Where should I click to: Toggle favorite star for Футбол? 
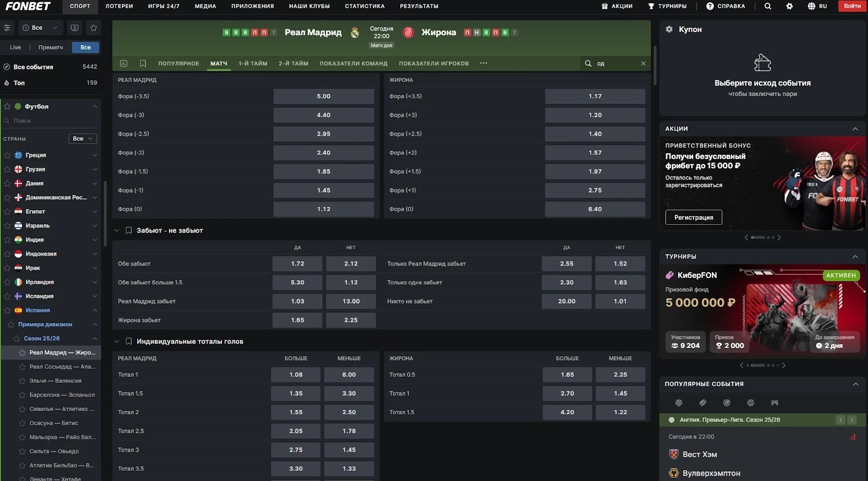tap(7, 106)
